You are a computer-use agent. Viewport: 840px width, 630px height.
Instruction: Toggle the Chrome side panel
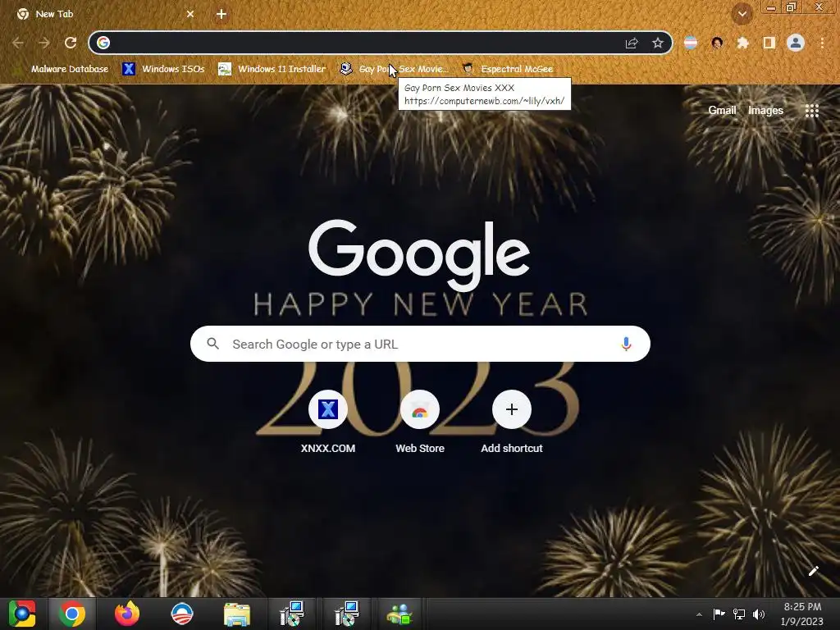[769, 43]
